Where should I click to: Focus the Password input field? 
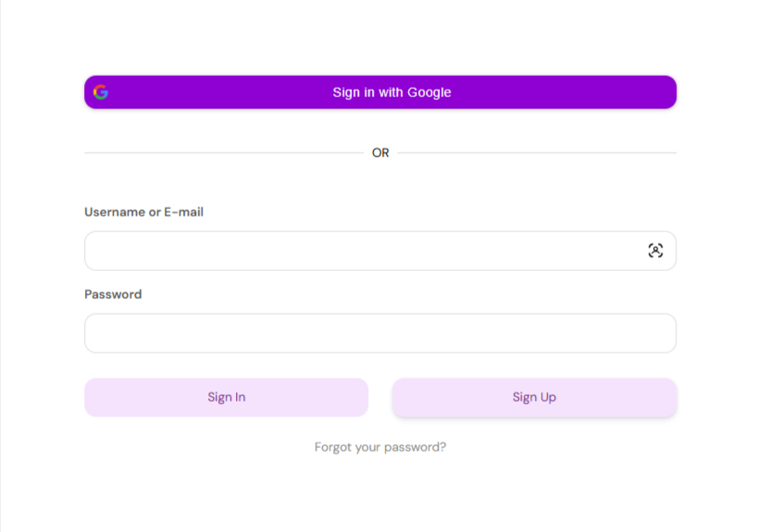click(380, 333)
